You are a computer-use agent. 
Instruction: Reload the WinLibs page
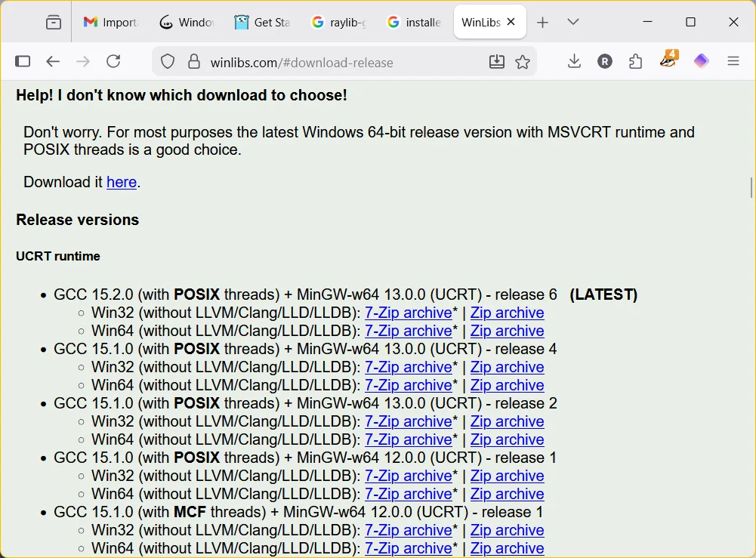(113, 60)
